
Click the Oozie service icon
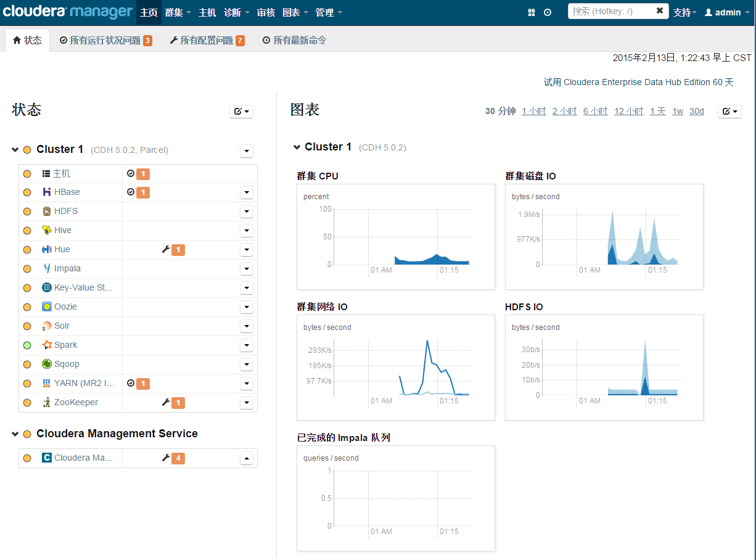(x=46, y=307)
